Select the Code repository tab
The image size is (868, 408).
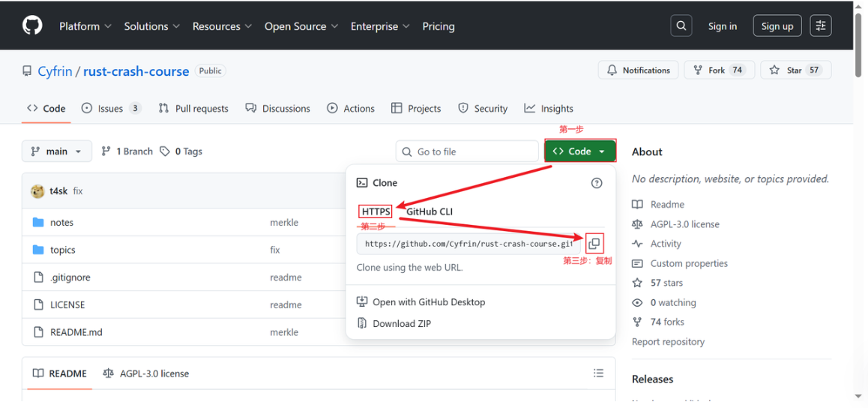coord(46,109)
